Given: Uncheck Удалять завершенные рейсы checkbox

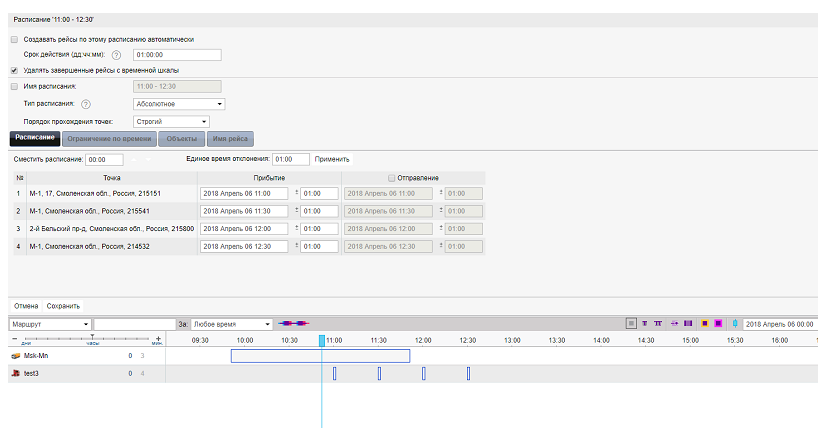Looking at the screenshot, I should click(14, 71).
